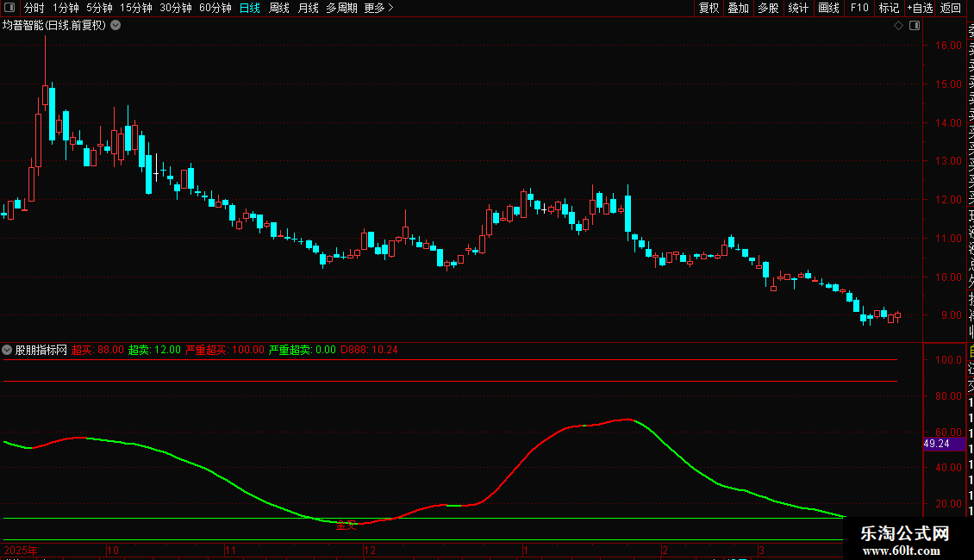This screenshot has height=560, width=974.
Task: Click the 多股 multi-stock button
Action: click(768, 8)
